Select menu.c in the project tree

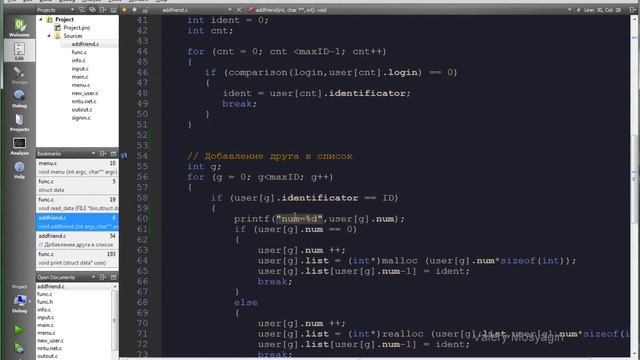[x=81, y=85]
